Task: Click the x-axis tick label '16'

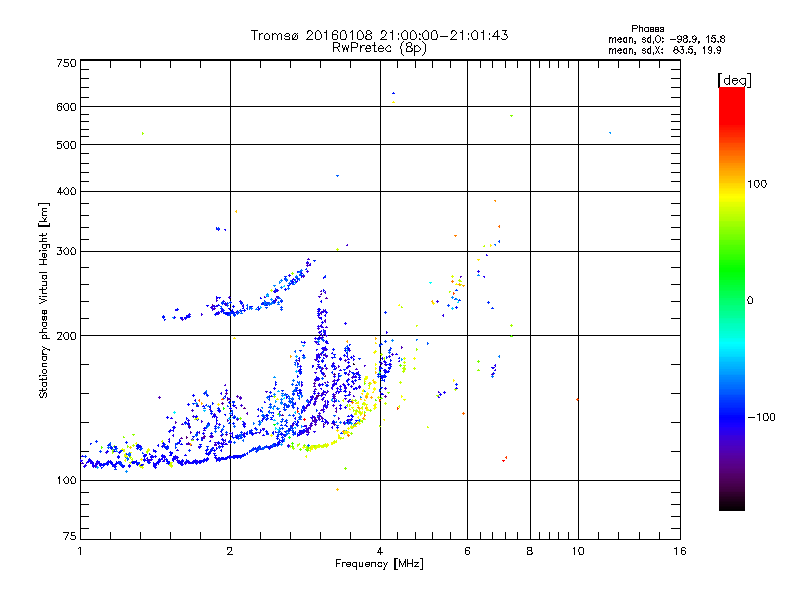Action: 680,551
